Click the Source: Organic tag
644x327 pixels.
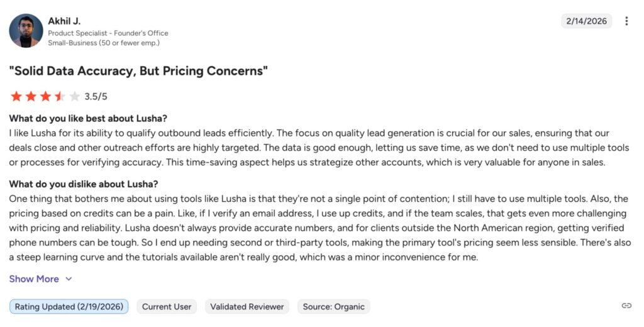(x=333, y=307)
